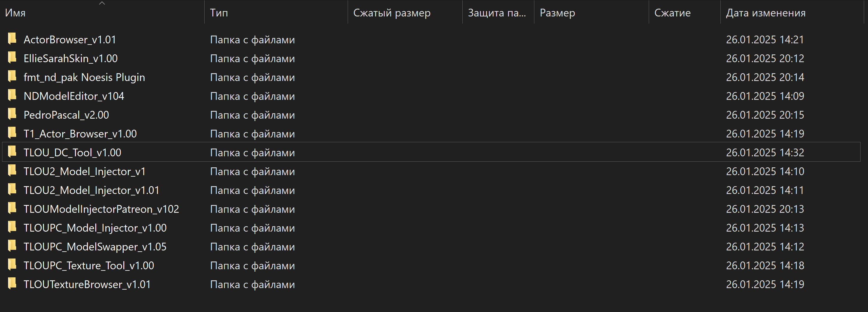Click the Размер column header
Screen dimensions: 868x312
click(x=557, y=13)
